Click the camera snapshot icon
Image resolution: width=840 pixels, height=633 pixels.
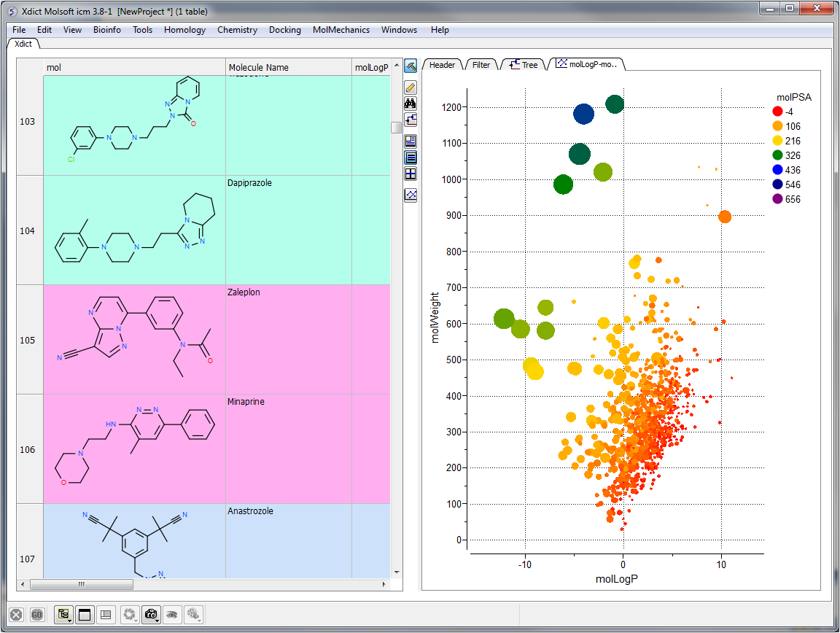(150, 614)
